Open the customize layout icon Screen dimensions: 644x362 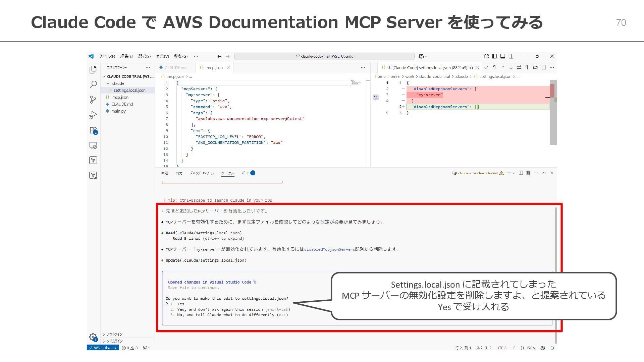(486, 56)
